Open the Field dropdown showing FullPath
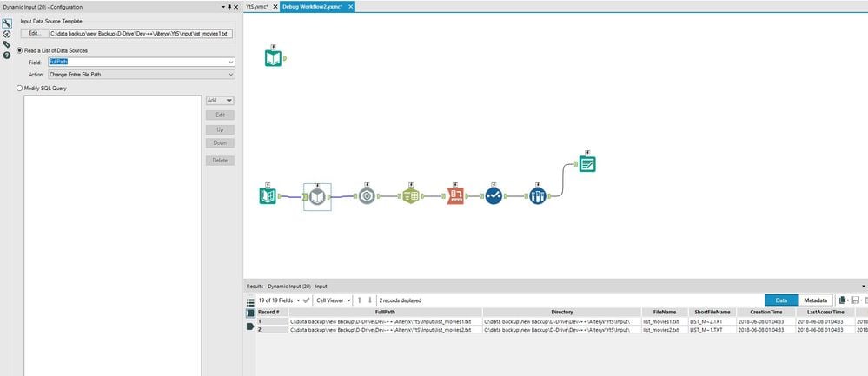 [x=141, y=62]
